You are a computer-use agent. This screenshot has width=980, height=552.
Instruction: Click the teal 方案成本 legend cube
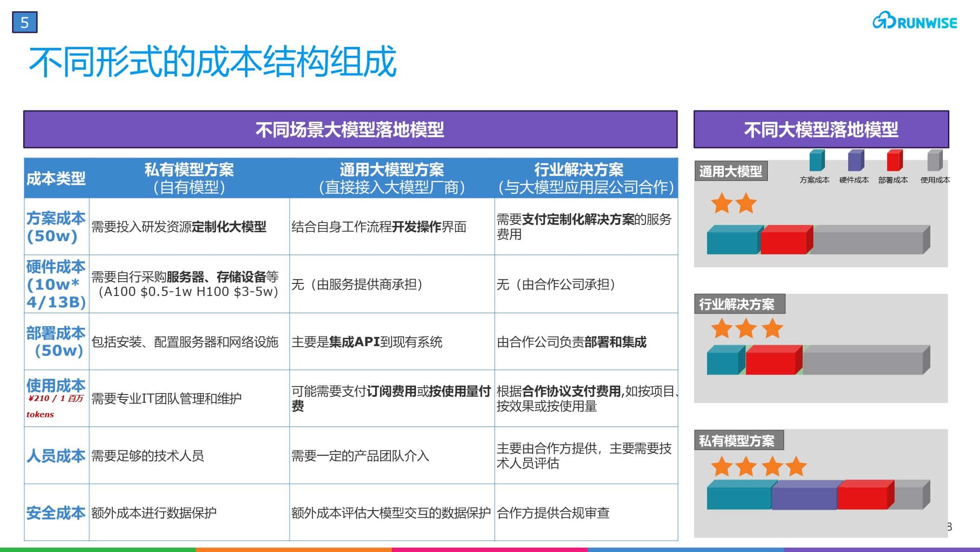[817, 160]
